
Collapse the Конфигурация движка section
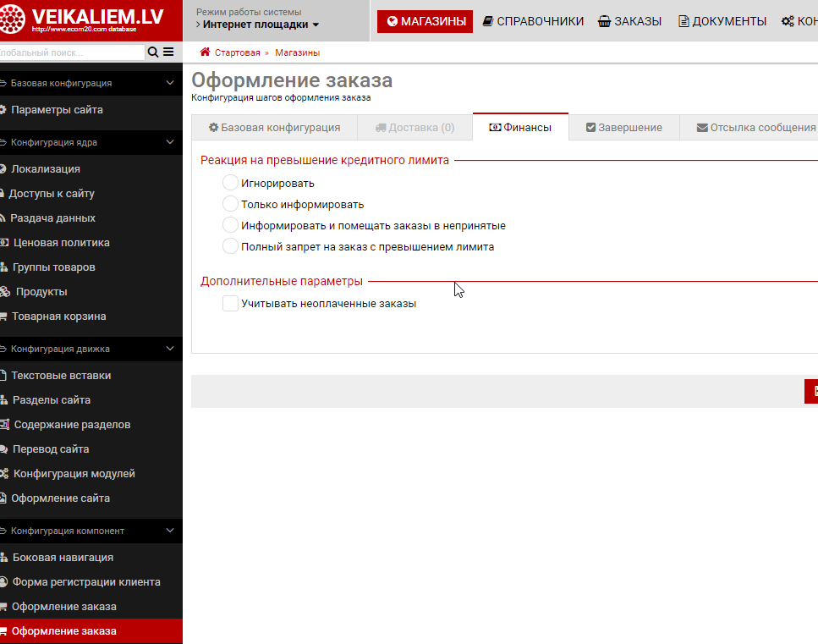pos(170,349)
